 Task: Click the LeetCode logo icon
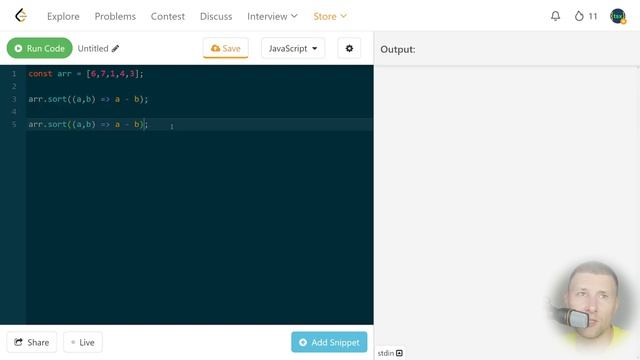click(21, 16)
